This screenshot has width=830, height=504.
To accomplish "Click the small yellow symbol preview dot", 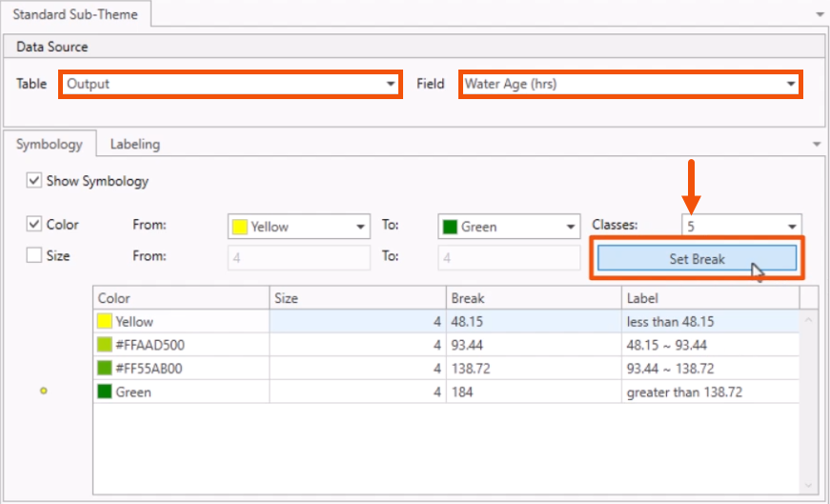I will tap(44, 391).
